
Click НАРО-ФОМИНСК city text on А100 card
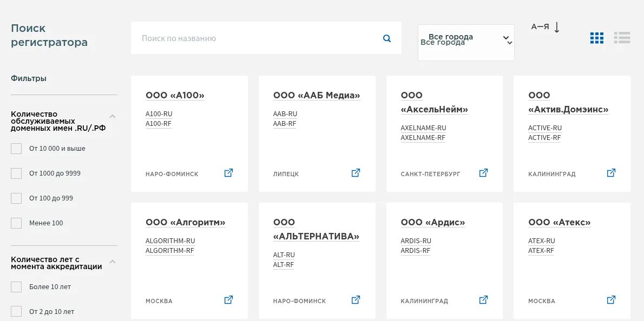tap(172, 174)
